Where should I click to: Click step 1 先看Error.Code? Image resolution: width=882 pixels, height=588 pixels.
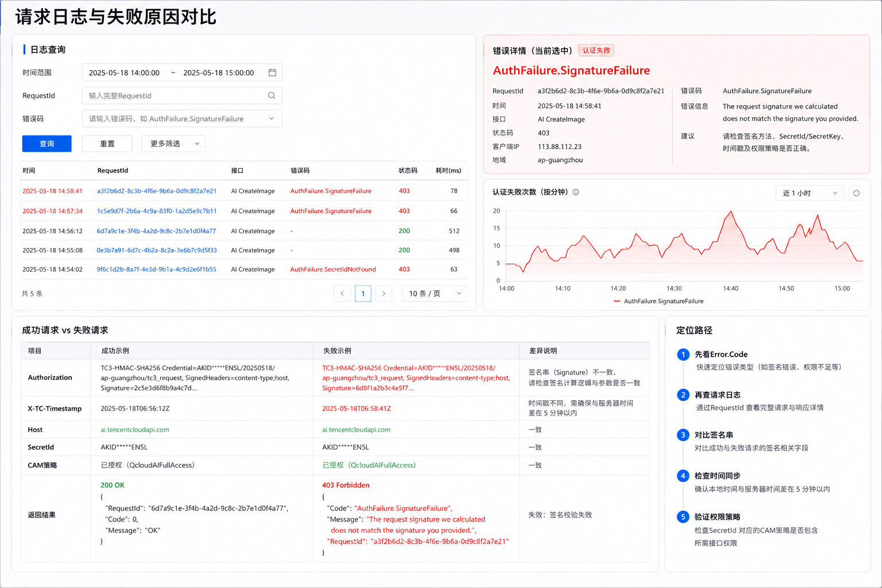click(721, 354)
